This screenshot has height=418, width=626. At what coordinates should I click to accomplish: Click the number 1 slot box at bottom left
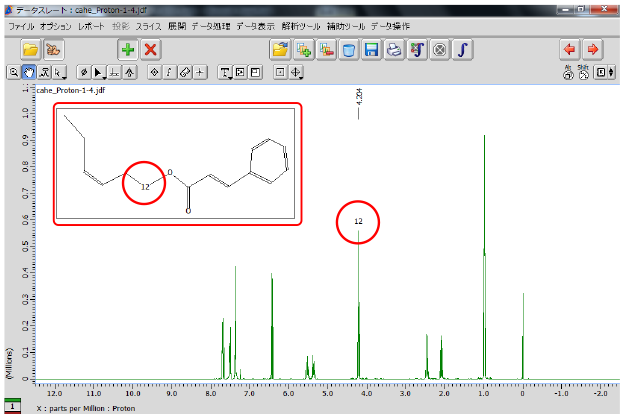12,406
